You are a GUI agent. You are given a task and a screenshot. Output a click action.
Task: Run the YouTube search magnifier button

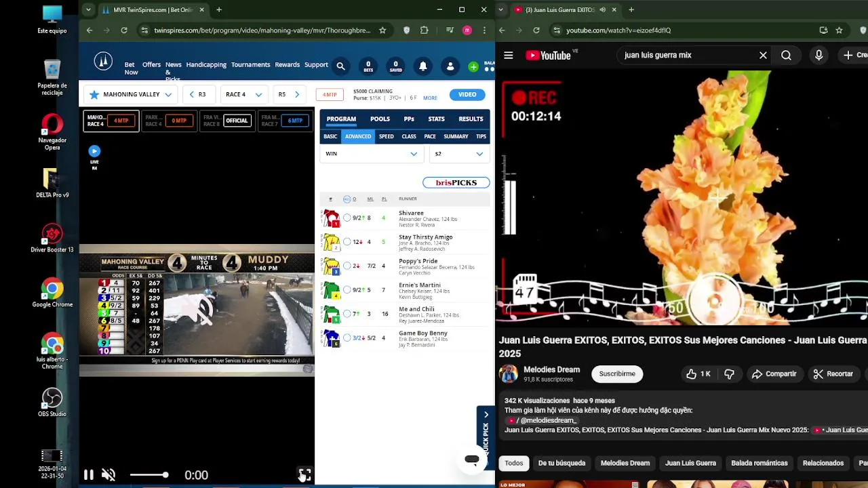[786, 55]
